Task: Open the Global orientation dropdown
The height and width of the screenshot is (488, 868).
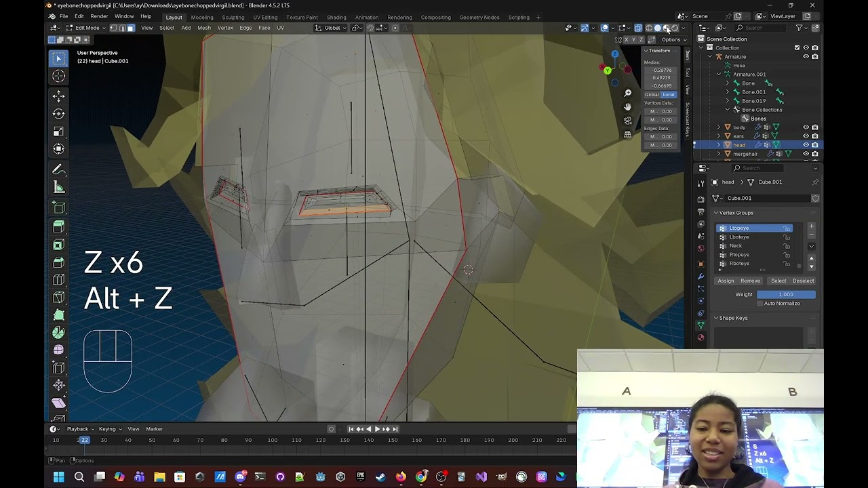Action: coord(332,28)
